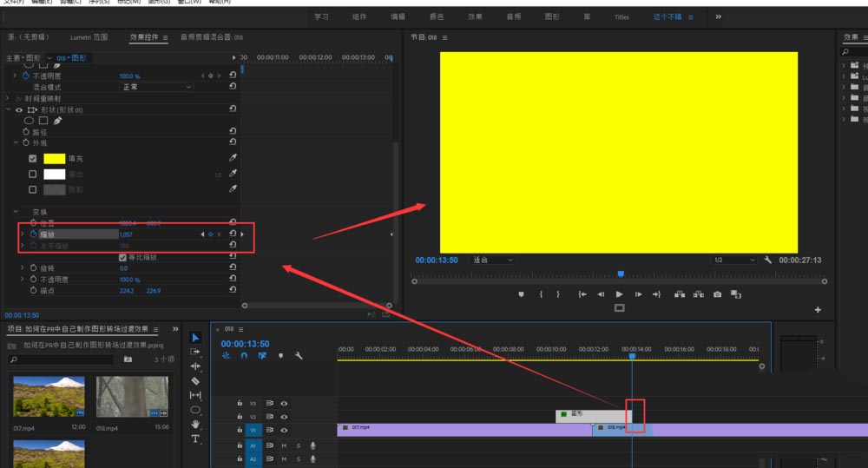Viewport: 868px width, 468px height.
Task: Expand the 时间重映射 section
Action: point(8,98)
